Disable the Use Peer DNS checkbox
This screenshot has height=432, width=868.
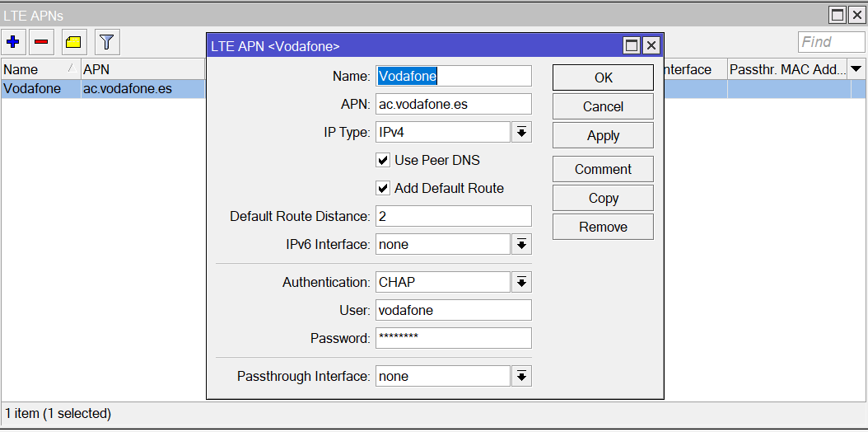pyautogui.click(x=383, y=160)
